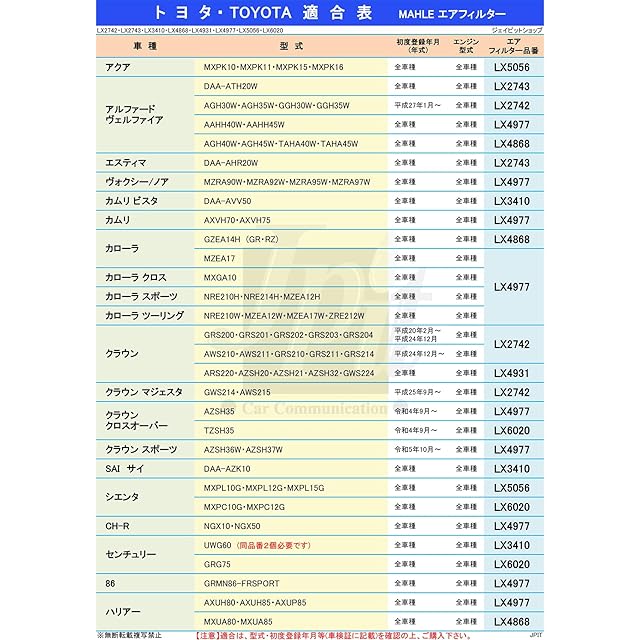
Task: Click model text MXPL10G・MXPL12G・MXPL15G
Action: [264, 488]
